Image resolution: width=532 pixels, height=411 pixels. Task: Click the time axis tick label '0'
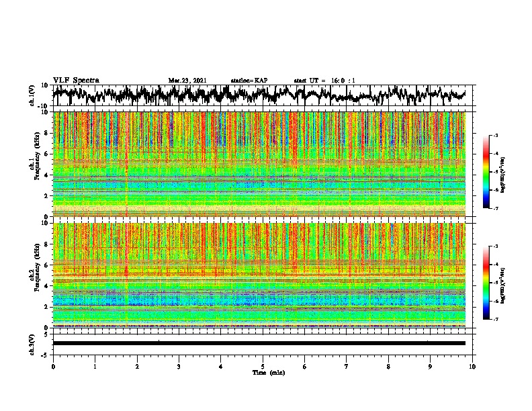click(x=53, y=367)
